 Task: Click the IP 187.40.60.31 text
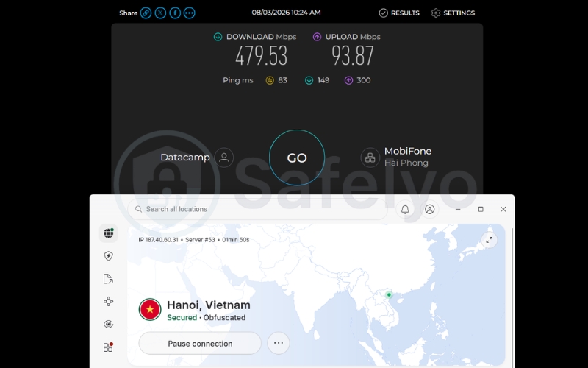[158, 240]
